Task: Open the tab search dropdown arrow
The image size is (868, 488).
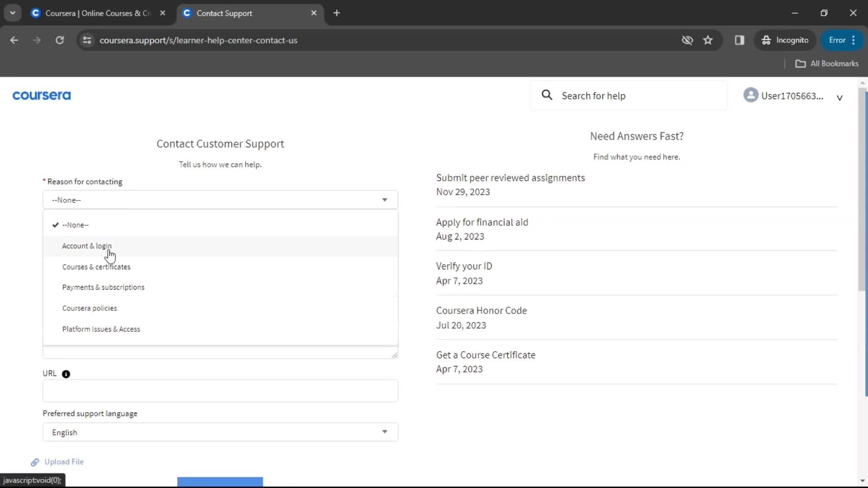Action: (13, 13)
